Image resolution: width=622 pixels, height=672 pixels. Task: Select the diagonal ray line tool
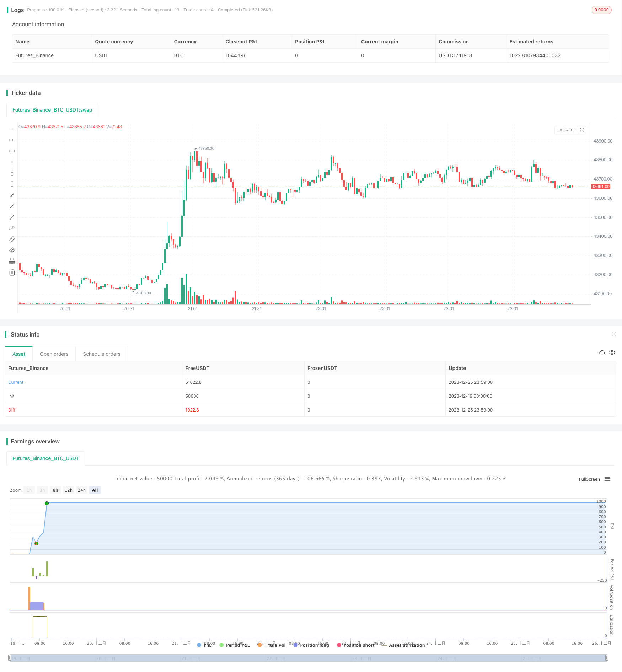coord(12,206)
